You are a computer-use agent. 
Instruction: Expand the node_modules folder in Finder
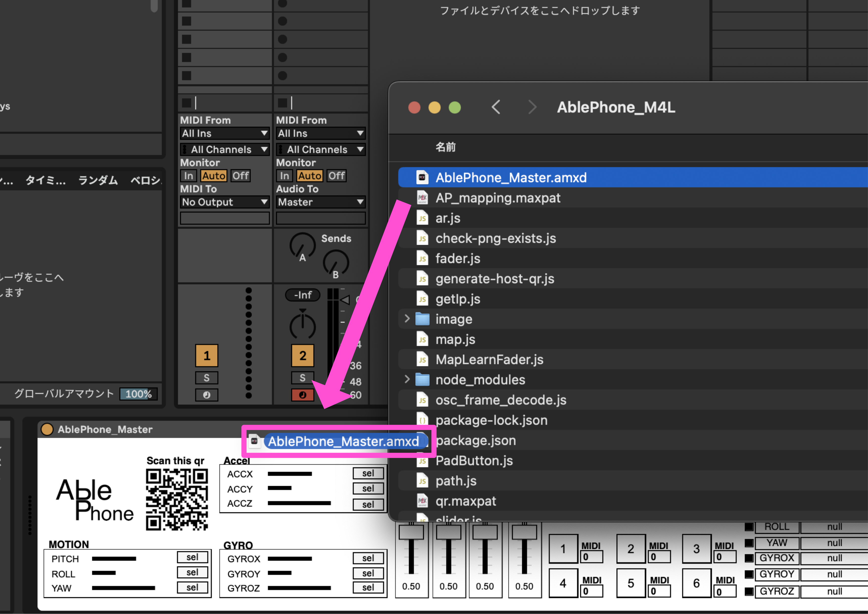pos(407,379)
